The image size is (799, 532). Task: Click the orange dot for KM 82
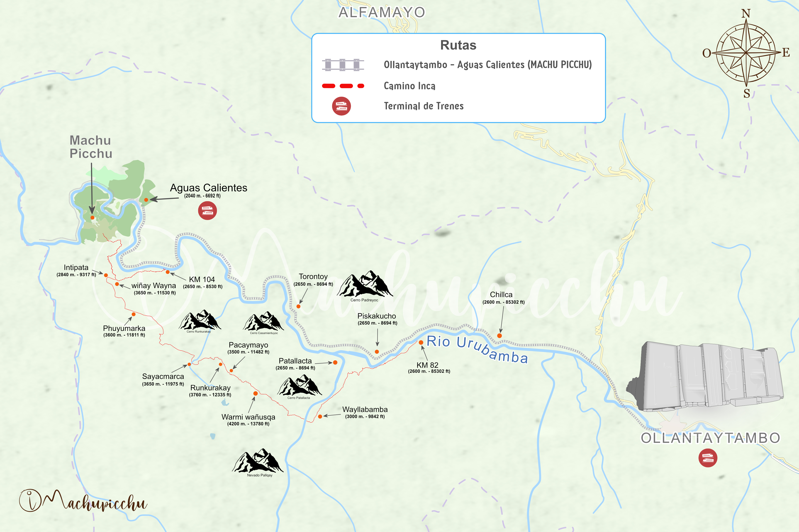click(x=421, y=342)
